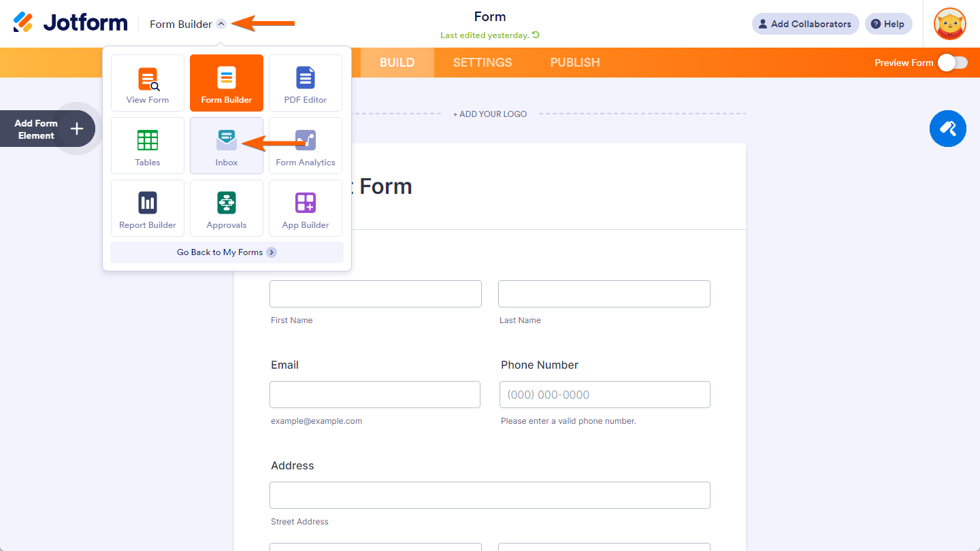
Task: Switch to the SETTINGS tab
Action: 482,62
